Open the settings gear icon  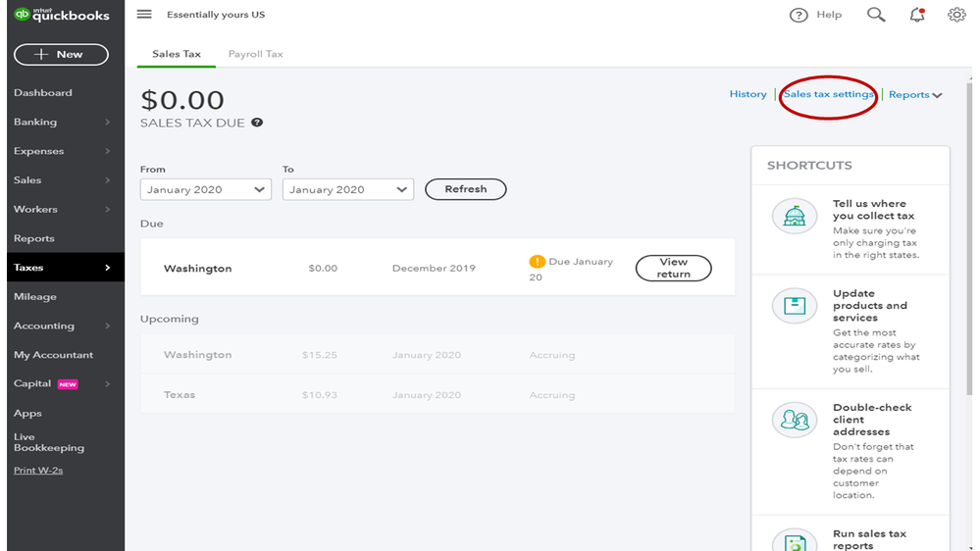[956, 15]
